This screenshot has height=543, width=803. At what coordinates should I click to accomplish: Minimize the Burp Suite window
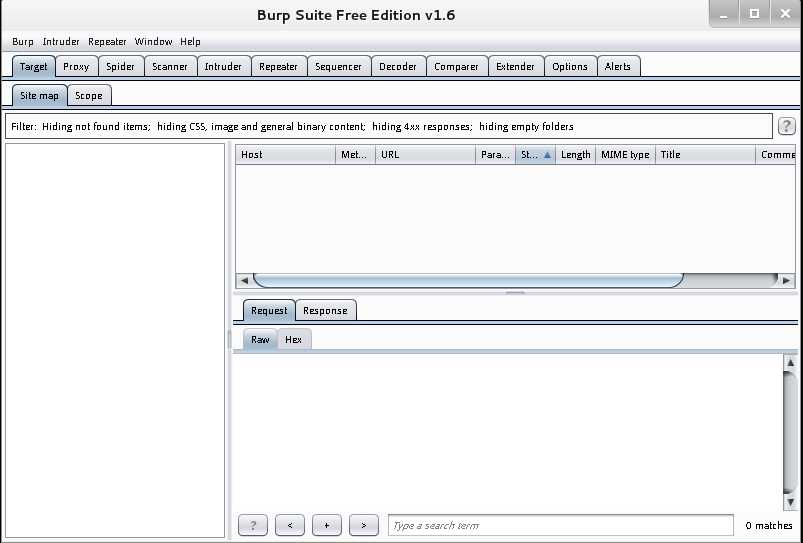click(724, 14)
